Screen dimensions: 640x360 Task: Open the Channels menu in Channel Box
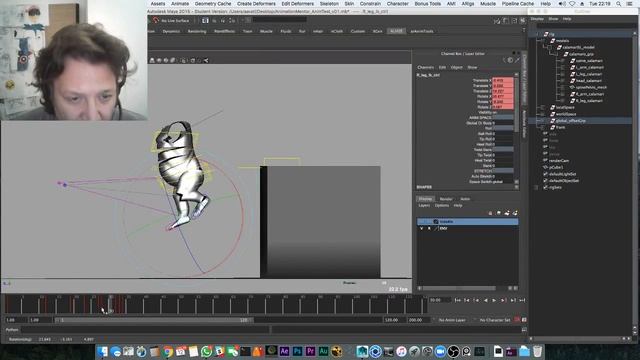425,67
